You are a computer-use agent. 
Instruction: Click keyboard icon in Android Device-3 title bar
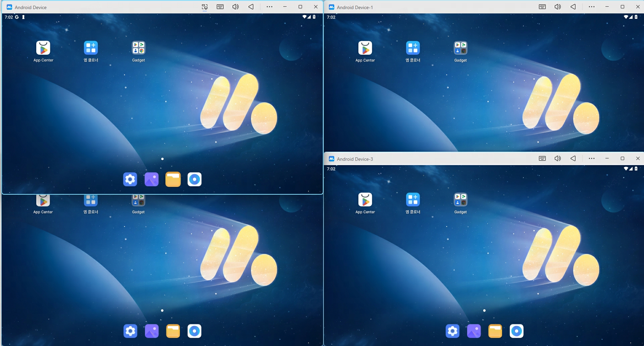point(542,158)
